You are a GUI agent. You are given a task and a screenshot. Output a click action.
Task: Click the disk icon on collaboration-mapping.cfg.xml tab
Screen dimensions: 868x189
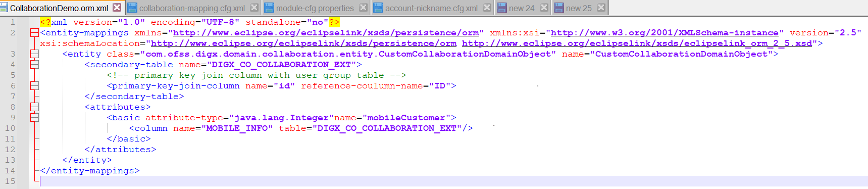click(133, 8)
